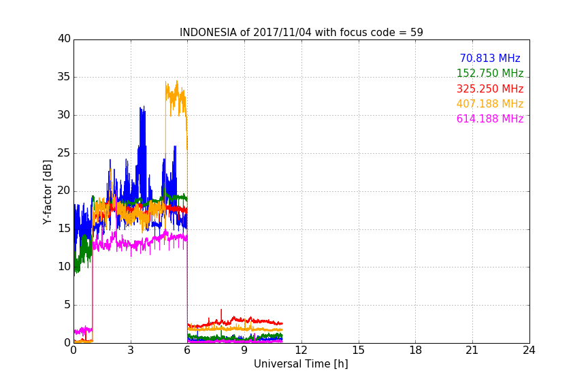Click the plot title mentioning INDONESIA 2017/11/04
The width and height of the screenshot is (588, 392).
click(x=301, y=33)
